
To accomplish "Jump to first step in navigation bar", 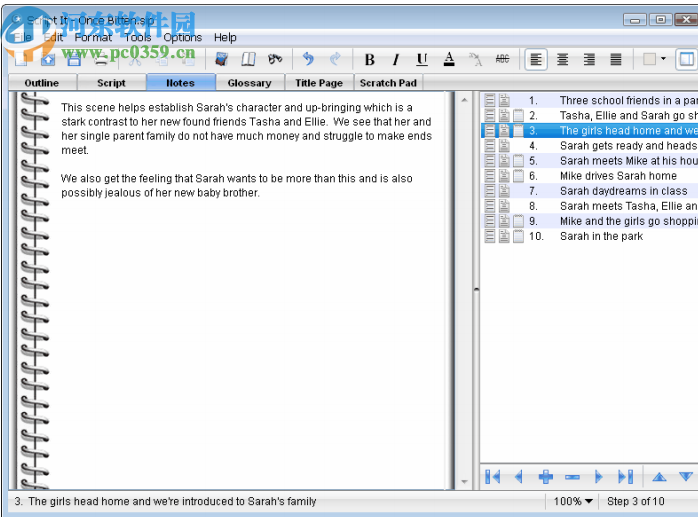I will pos(492,477).
